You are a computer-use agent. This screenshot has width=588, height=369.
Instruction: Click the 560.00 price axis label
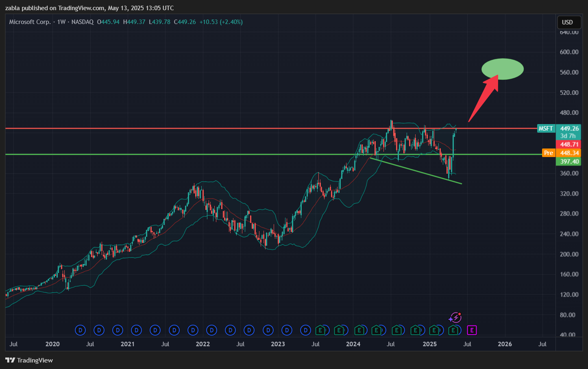tap(569, 72)
